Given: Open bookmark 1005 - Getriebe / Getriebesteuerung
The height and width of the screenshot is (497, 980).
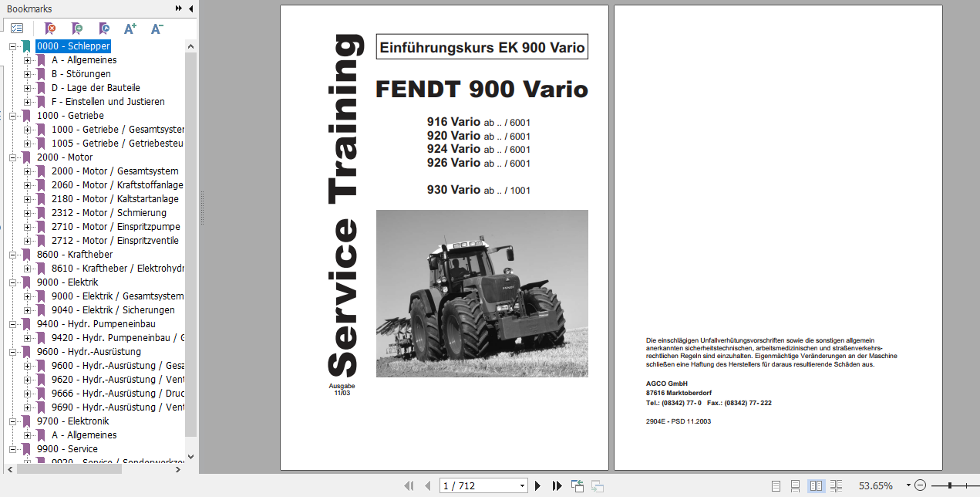Looking at the screenshot, I should pos(118,144).
